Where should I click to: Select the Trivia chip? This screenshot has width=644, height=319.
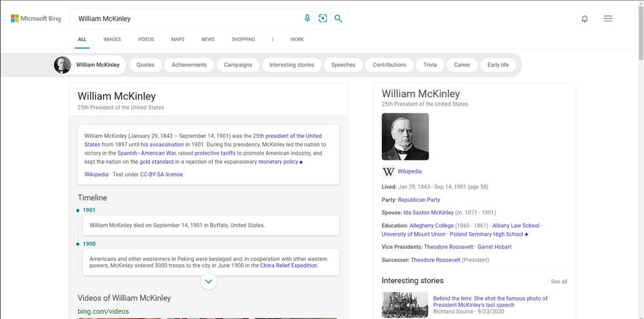point(430,65)
